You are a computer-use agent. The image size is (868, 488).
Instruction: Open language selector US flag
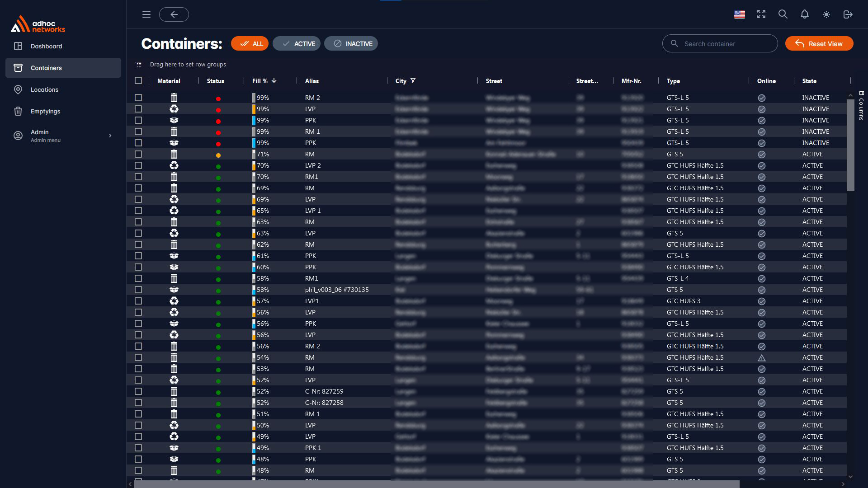click(740, 14)
